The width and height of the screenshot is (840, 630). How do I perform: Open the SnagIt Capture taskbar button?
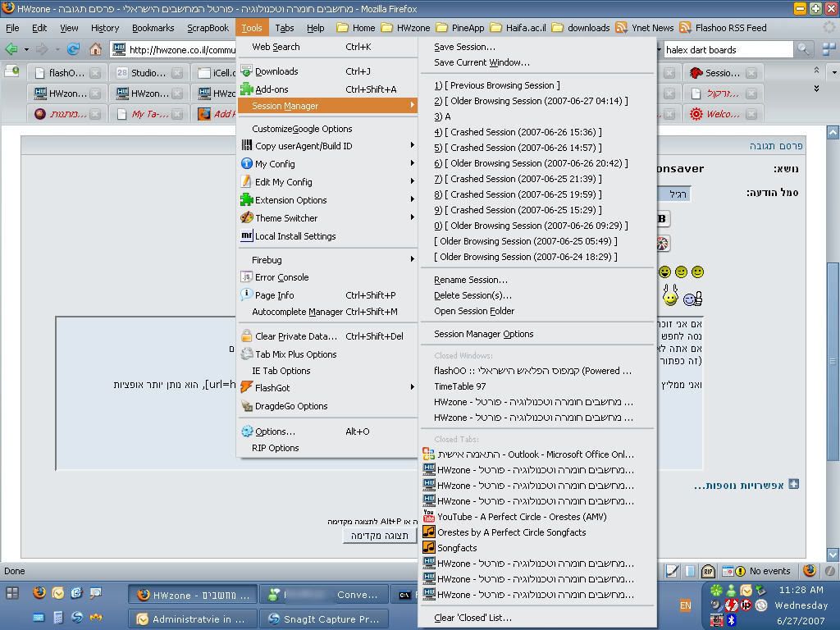click(x=326, y=619)
